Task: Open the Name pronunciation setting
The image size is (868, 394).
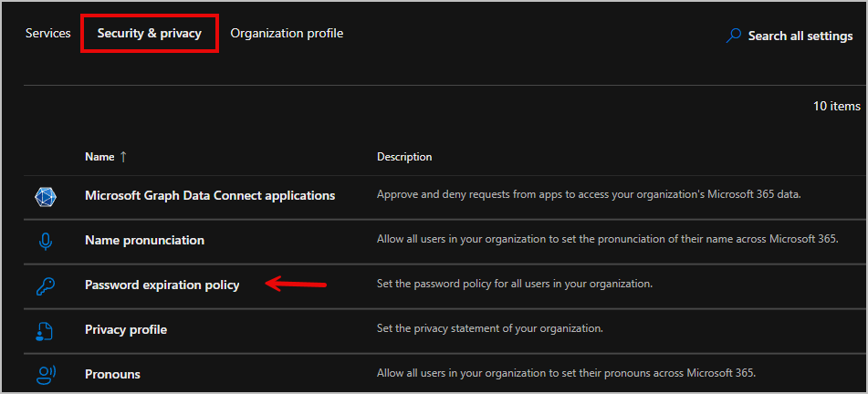Action: coord(144,241)
